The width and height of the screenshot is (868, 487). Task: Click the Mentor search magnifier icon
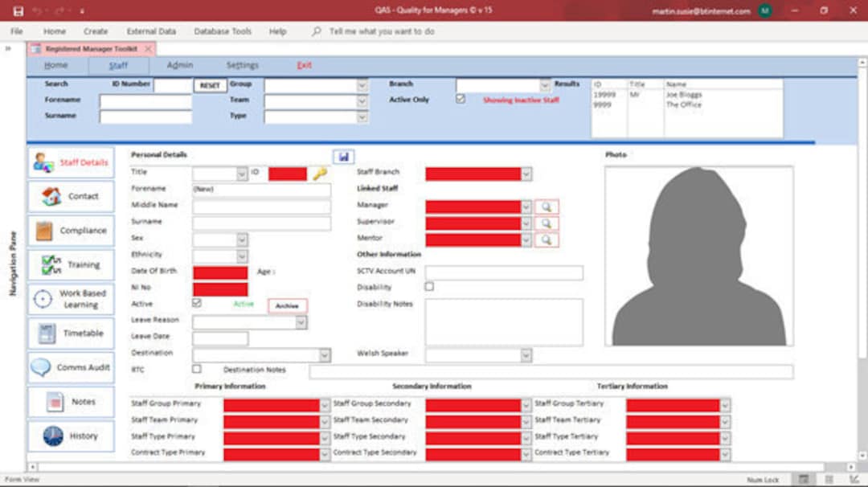tap(548, 239)
